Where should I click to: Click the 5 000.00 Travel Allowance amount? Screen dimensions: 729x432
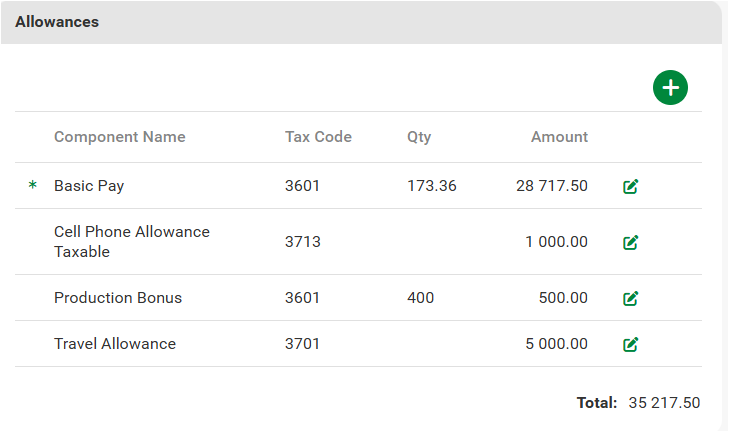(x=556, y=344)
